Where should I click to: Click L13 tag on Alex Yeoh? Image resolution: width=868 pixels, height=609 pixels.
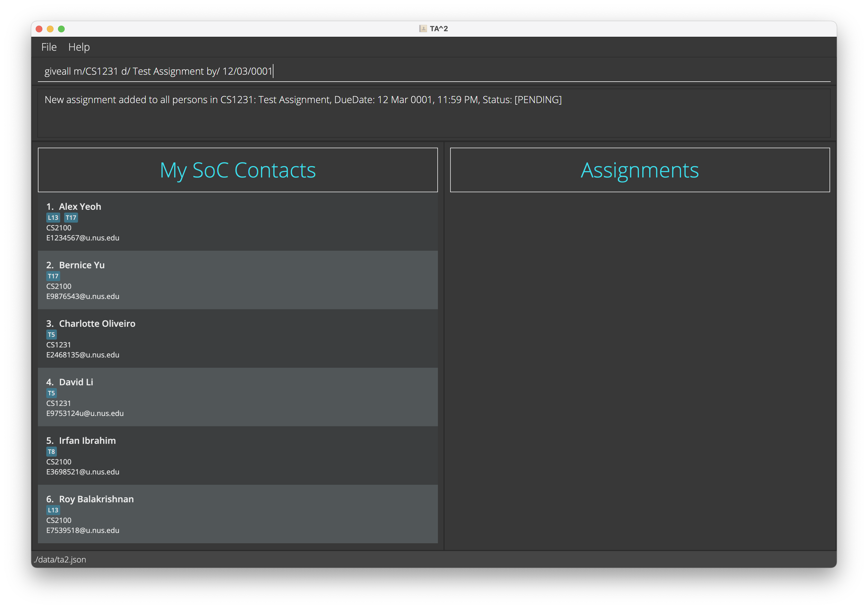click(53, 218)
